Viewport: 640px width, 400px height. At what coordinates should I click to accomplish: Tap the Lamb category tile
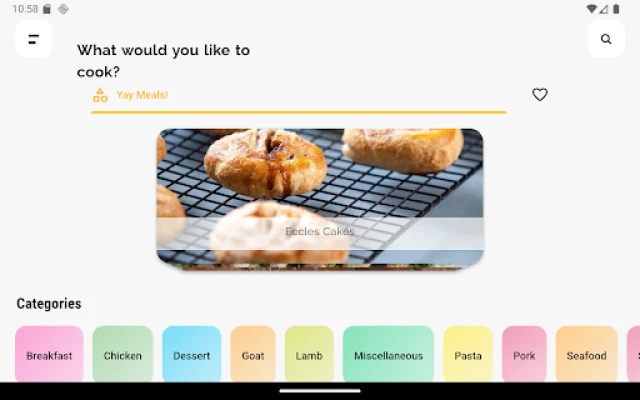pos(309,355)
